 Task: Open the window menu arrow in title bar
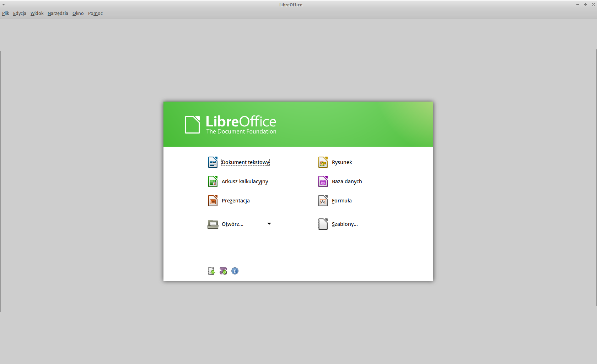4,5
